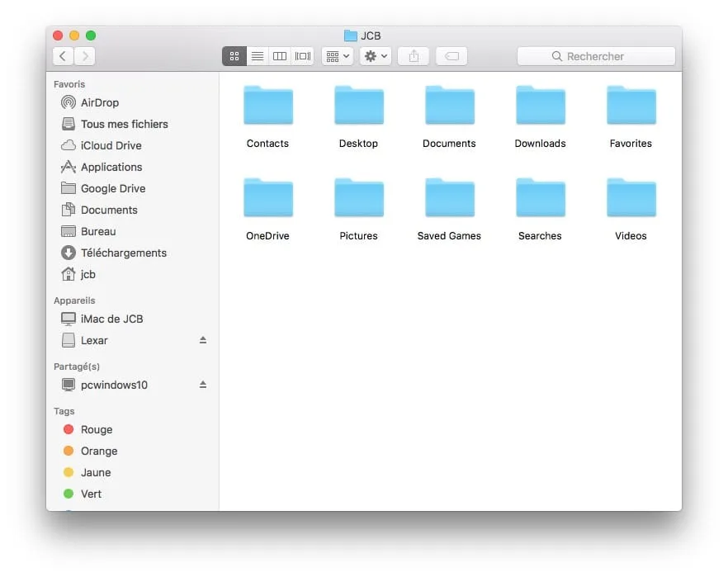Select the Contacts folder

pyautogui.click(x=268, y=117)
